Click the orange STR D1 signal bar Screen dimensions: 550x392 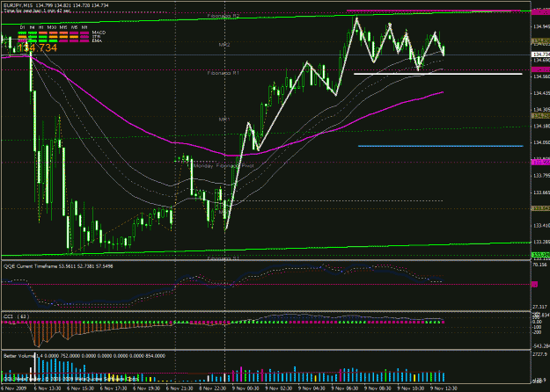coord(22,37)
